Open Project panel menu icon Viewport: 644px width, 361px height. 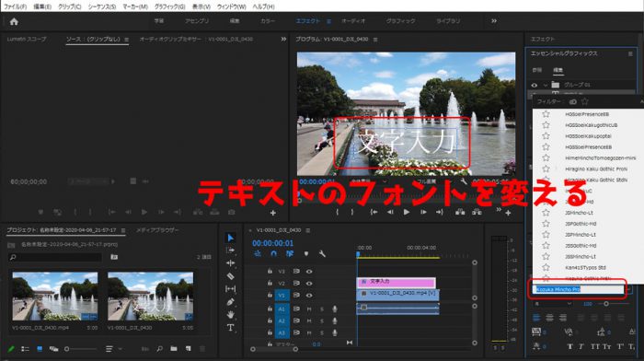(x=123, y=230)
